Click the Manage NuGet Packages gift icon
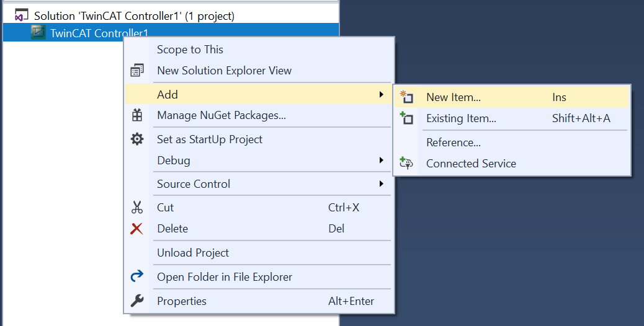The width and height of the screenshot is (644, 326). coord(137,115)
